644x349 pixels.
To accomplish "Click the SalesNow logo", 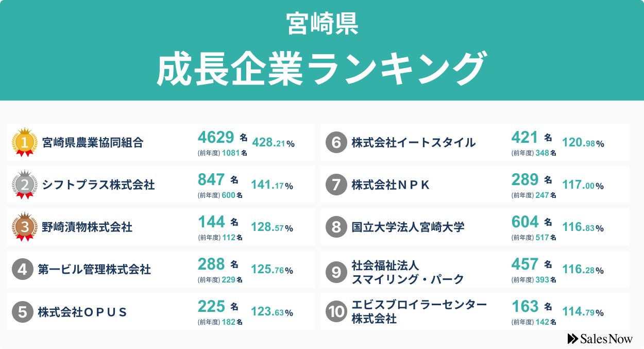I will [600, 338].
